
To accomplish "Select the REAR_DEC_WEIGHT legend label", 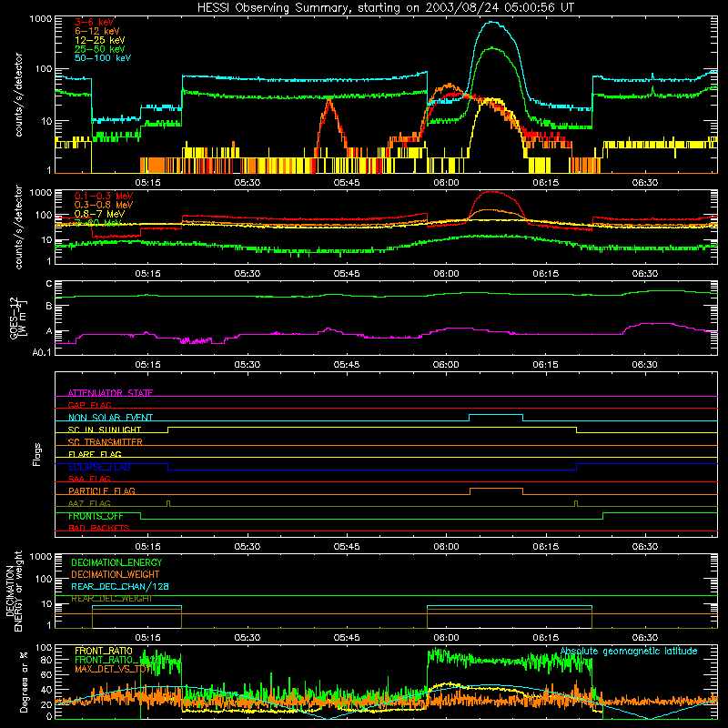I will (111, 599).
